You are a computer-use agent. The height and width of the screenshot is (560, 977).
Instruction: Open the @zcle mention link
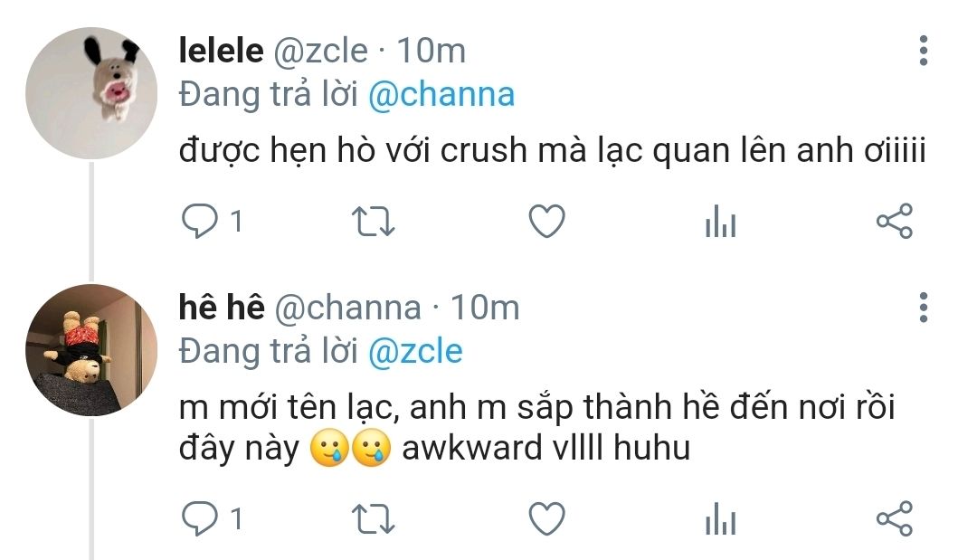[x=415, y=351]
